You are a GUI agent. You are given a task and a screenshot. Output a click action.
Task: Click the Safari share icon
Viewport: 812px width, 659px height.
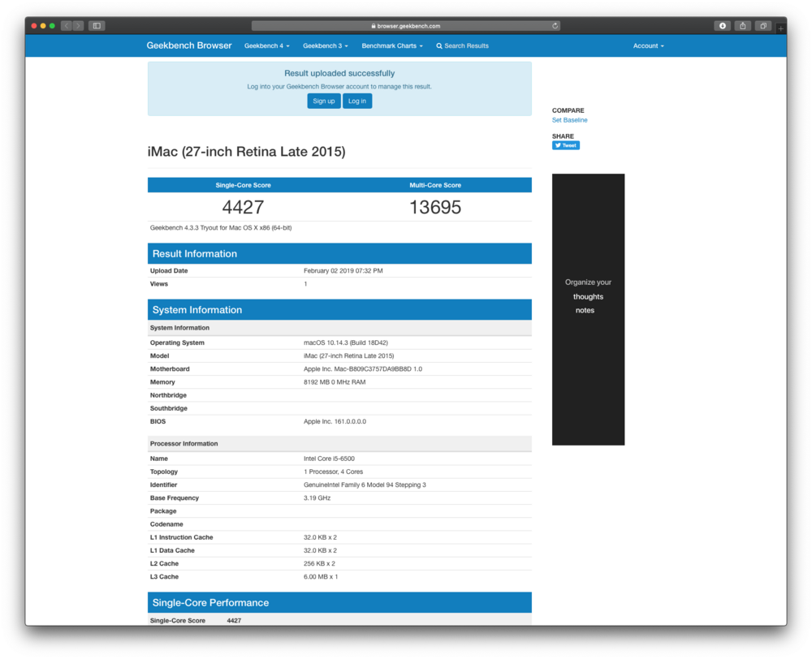click(x=742, y=26)
